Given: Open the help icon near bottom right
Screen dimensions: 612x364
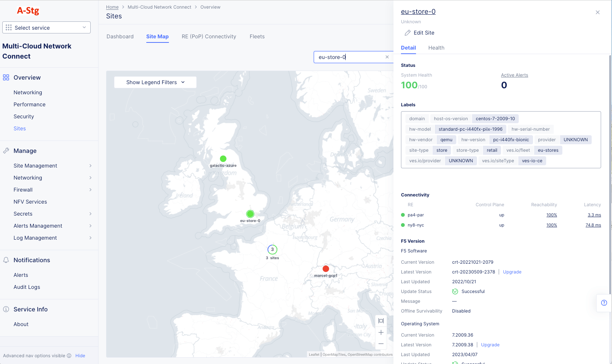Looking at the screenshot, I should (604, 303).
